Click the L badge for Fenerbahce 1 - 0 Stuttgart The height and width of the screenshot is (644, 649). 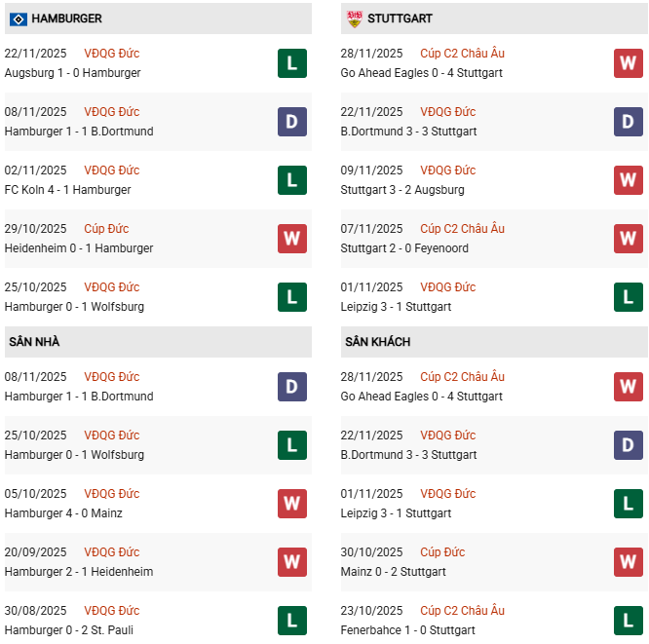click(x=629, y=621)
